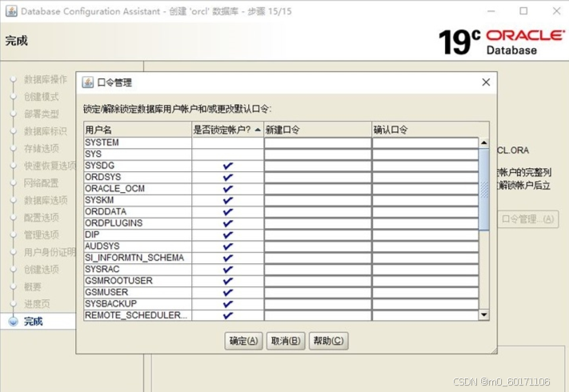This screenshot has width=569, height=392.
Task: Close the Database Configuration Assistant window
Action: [x=557, y=11]
